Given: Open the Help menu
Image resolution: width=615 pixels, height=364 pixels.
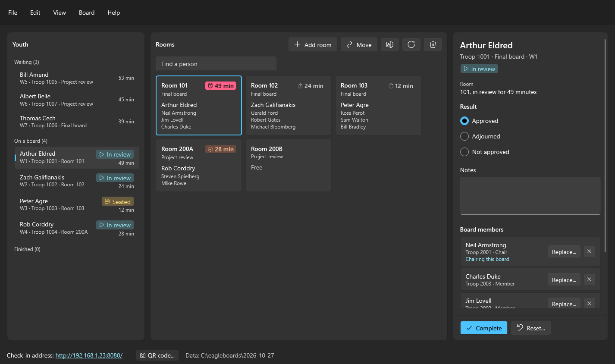Looking at the screenshot, I should (114, 13).
